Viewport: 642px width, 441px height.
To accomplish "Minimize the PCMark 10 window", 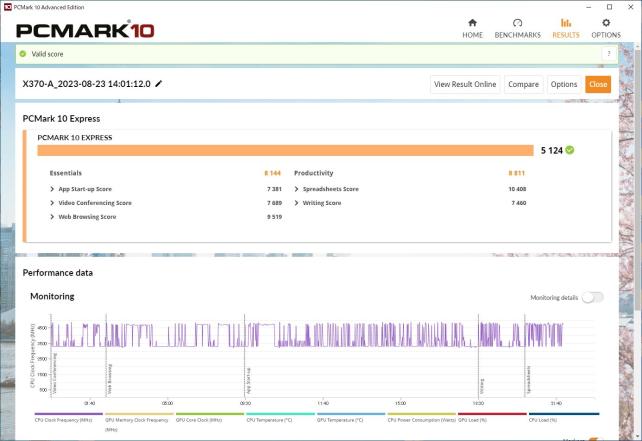I will point(589,7).
